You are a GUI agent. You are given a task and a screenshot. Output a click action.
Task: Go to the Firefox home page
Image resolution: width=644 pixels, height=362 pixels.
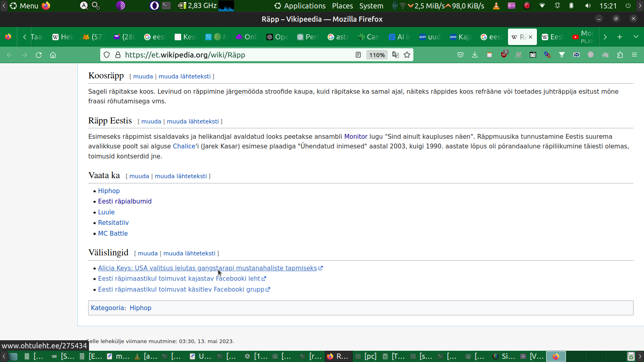coord(53,55)
